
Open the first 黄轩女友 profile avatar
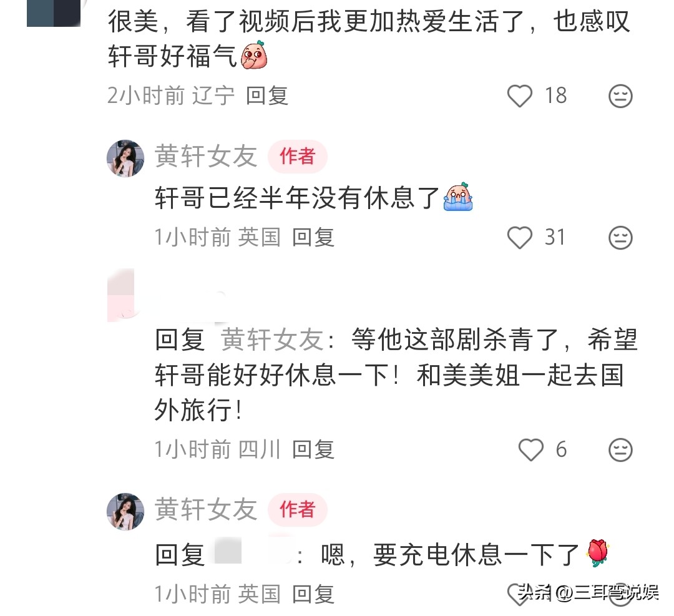coord(125,158)
